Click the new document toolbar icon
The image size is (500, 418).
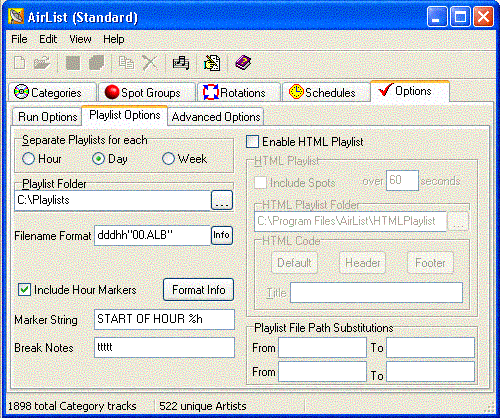[20, 63]
